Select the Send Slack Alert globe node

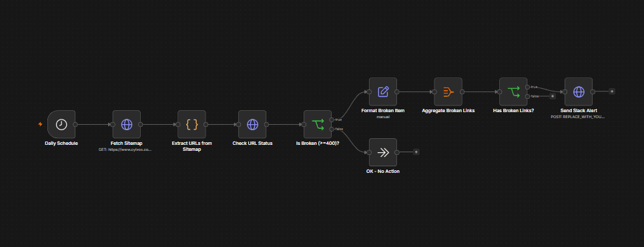[579, 91]
